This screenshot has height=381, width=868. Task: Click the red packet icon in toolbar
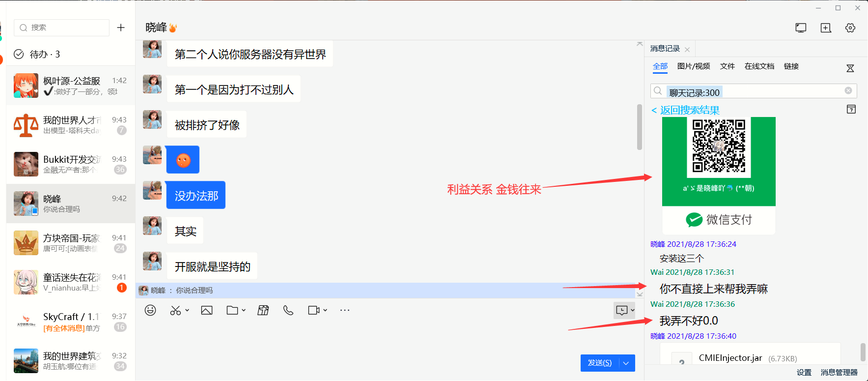tap(263, 310)
